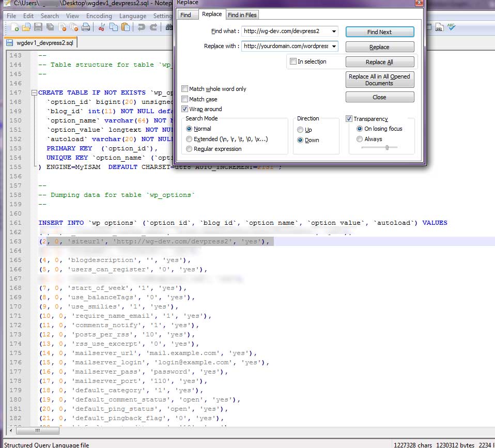This screenshot has width=495, height=448.
Task: Adjust the transparency slider handle
Action: coord(386,147)
